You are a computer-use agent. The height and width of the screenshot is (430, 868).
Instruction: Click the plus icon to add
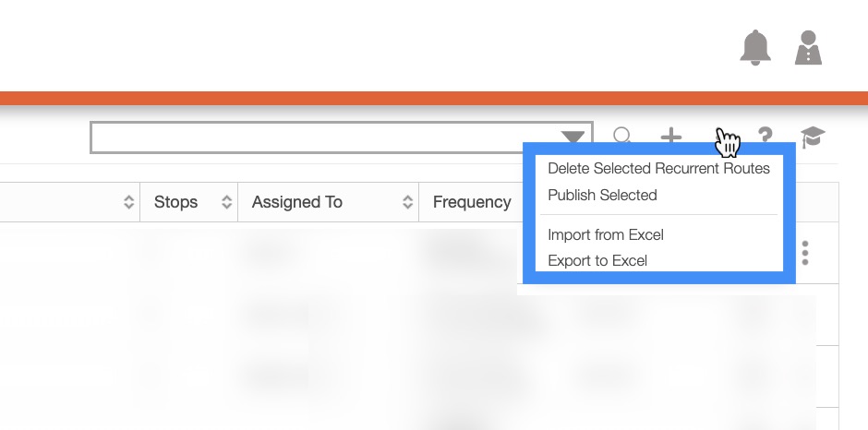click(670, 137)
